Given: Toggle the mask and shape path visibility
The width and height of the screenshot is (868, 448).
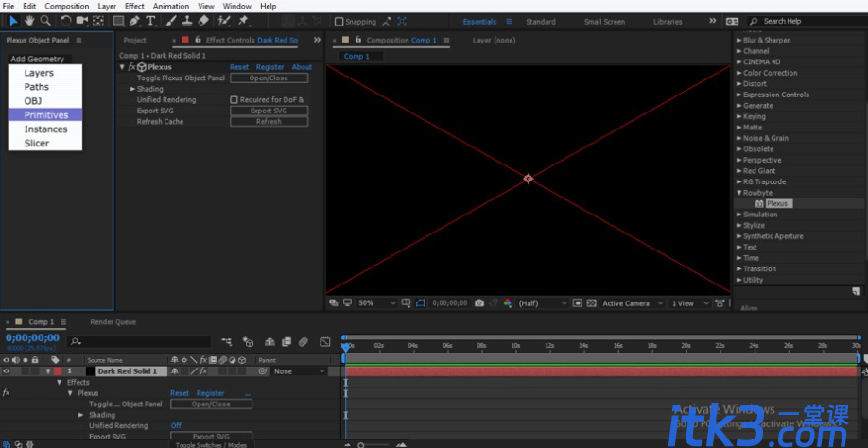Looking at the screenshot, I should click(422, 303).
